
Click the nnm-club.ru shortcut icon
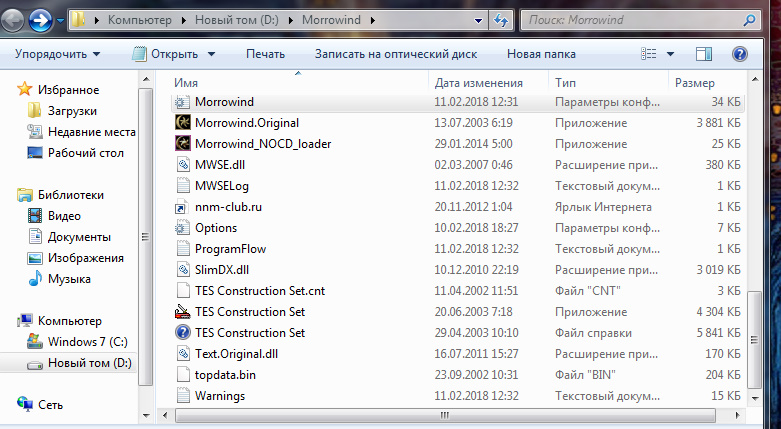click(182, 206)
